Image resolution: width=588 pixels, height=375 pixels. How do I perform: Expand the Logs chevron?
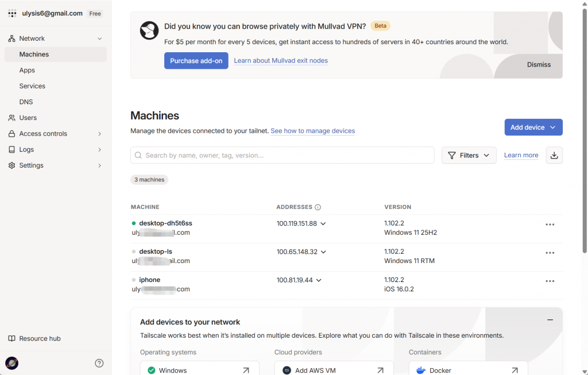(x=100, y=150)
